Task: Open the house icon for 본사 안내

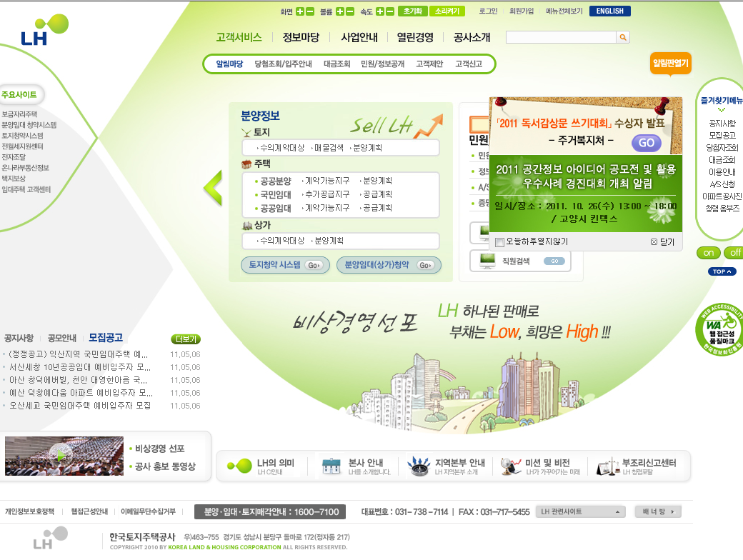Action: 331,466
